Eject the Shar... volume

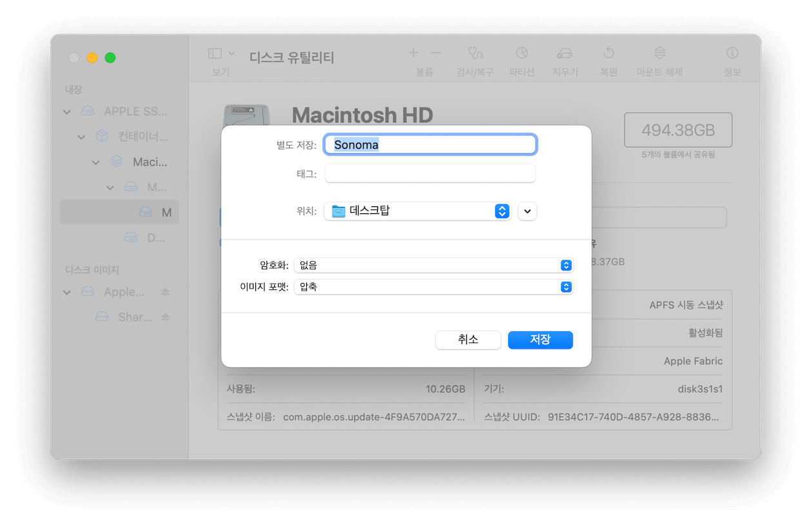coord(165,317)
